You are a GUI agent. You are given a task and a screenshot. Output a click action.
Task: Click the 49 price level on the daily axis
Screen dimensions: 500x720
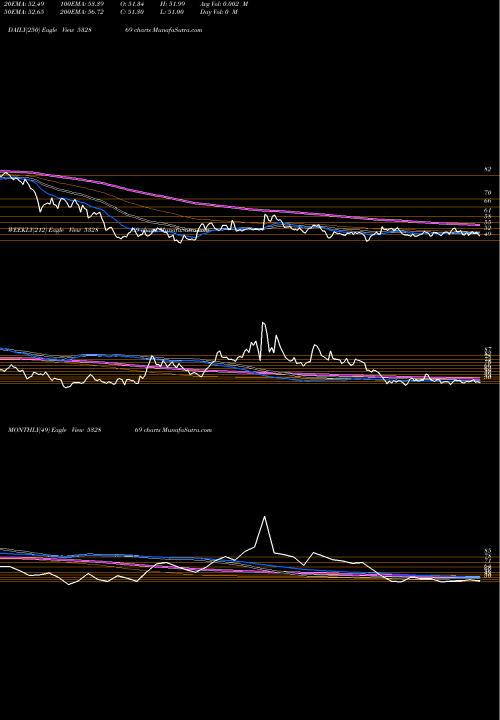tap(488, 234)
